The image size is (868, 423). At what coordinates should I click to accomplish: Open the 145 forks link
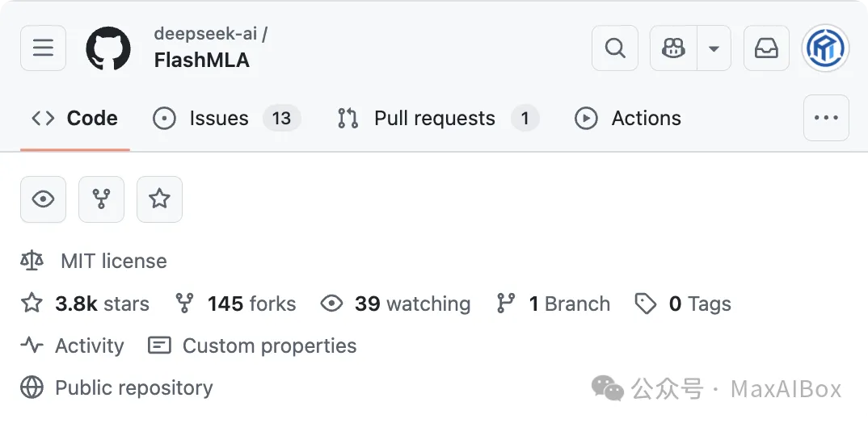[x=251, y=304]
